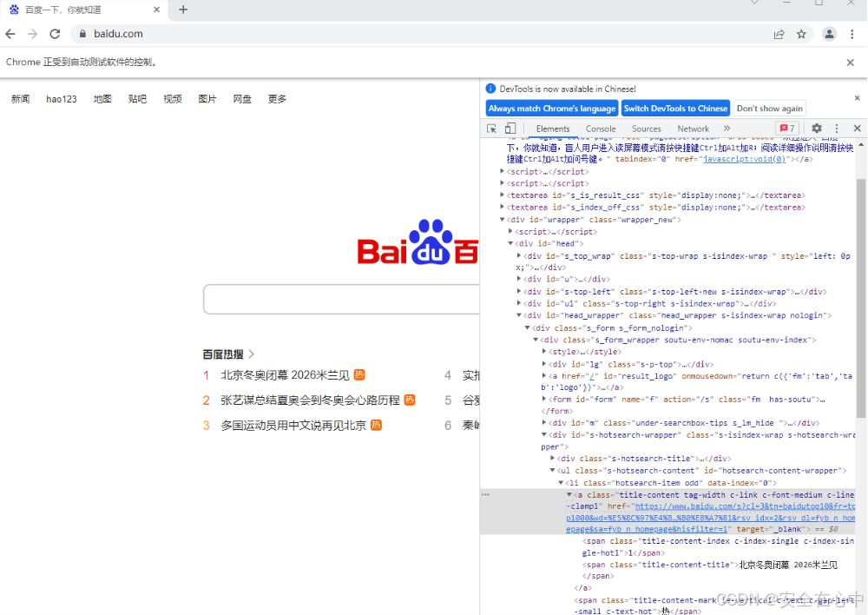Open the Chrome profile avatar
Screen dimensions: 868x615
click(829, 35)
